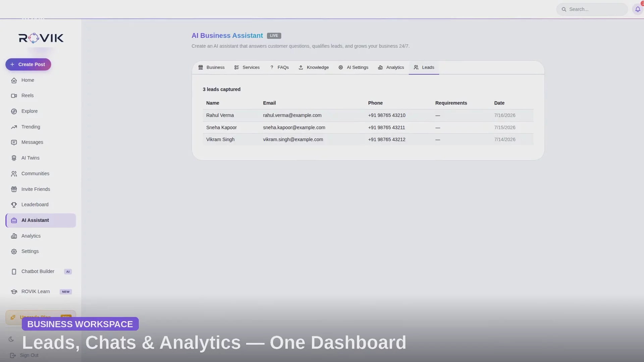Image resolution: width=644 pixels, height=362 pixels.
Task: Open the AI Settings tab
Action: tap(353, 67)
